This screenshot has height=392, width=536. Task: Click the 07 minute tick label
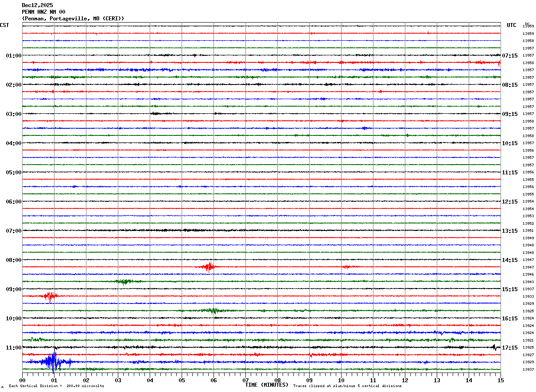(x=245, y=380)
